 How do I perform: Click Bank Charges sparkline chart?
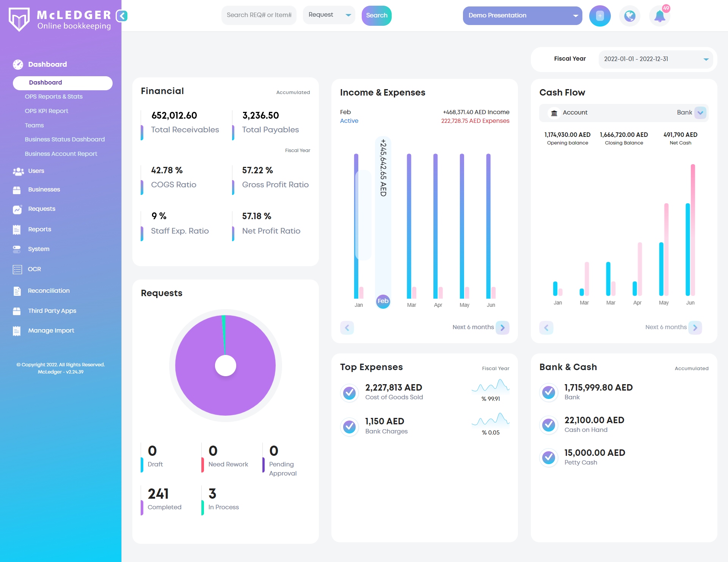pyautogui.click(x=490, y=419)
